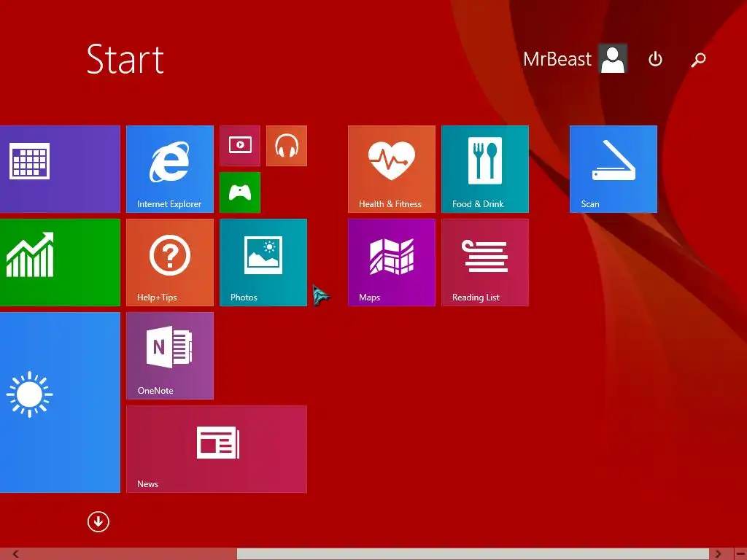Open the Maps tile
The image size is (747, 560).
coord(392,262)
